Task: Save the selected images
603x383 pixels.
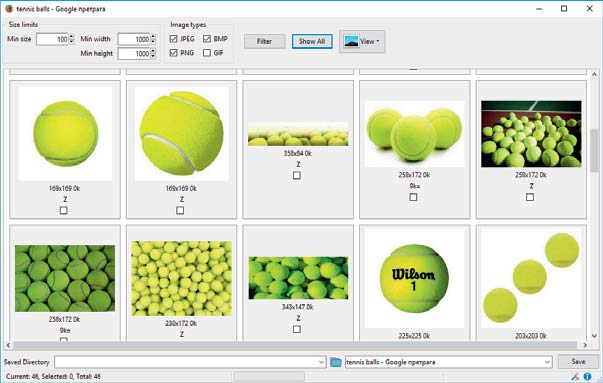Action: 578,361
